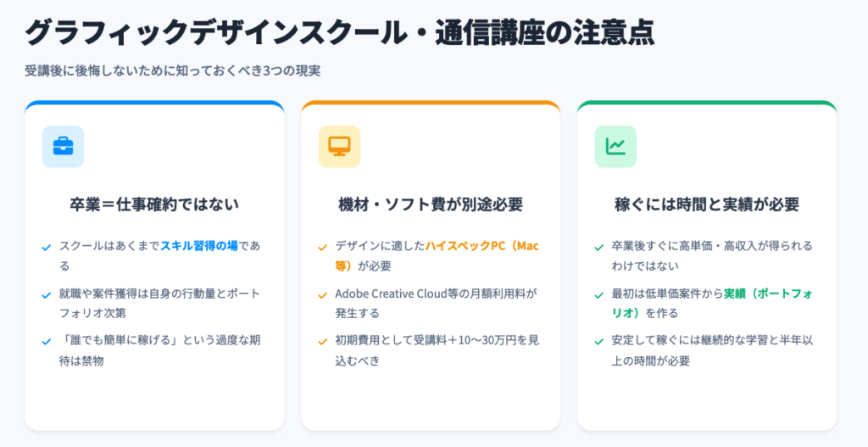Click the highlighted スキル習得の場 text

tap(199, 246)
